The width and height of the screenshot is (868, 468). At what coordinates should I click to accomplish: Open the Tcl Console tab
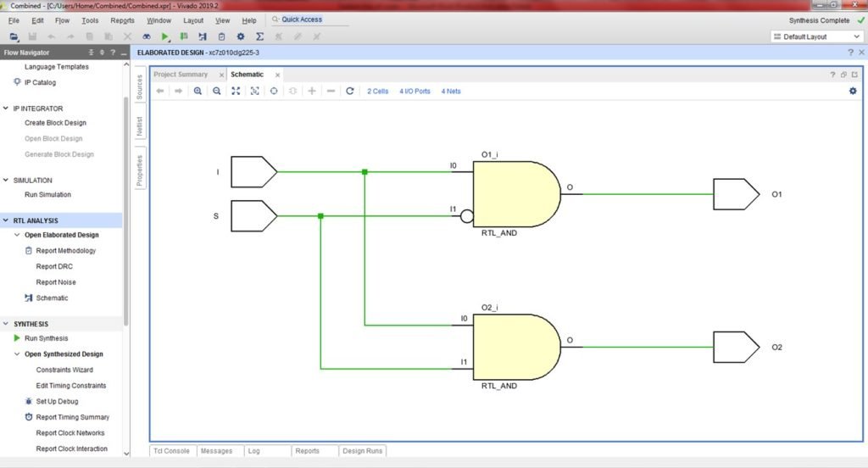(171, 451)
